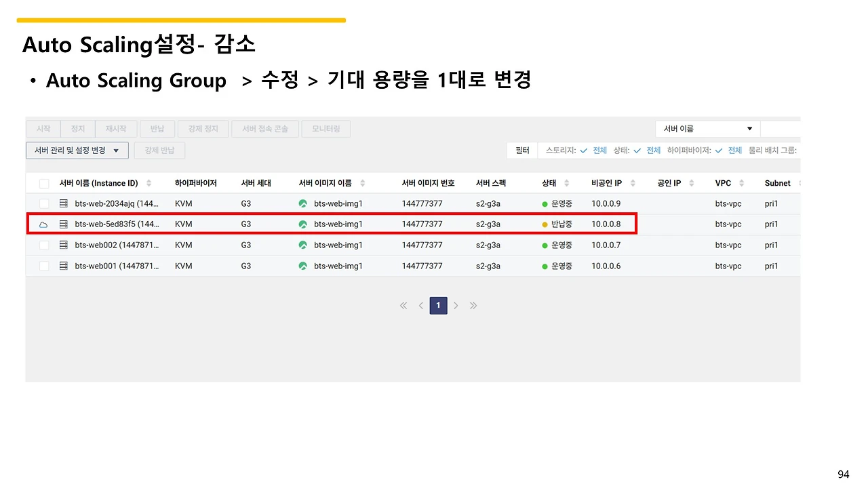The width and height of the screenshot is (868, 488).
Task: Click server icon next to bts-web002
Action: (x=64, y=245)
